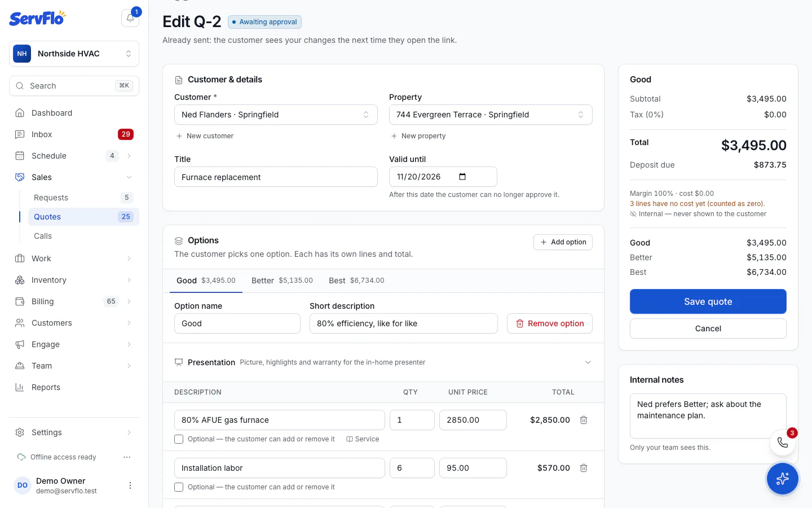Delete the 80% AFUE gas furnace line
Viewport: 812px width, 508px height.
[584, 420]
